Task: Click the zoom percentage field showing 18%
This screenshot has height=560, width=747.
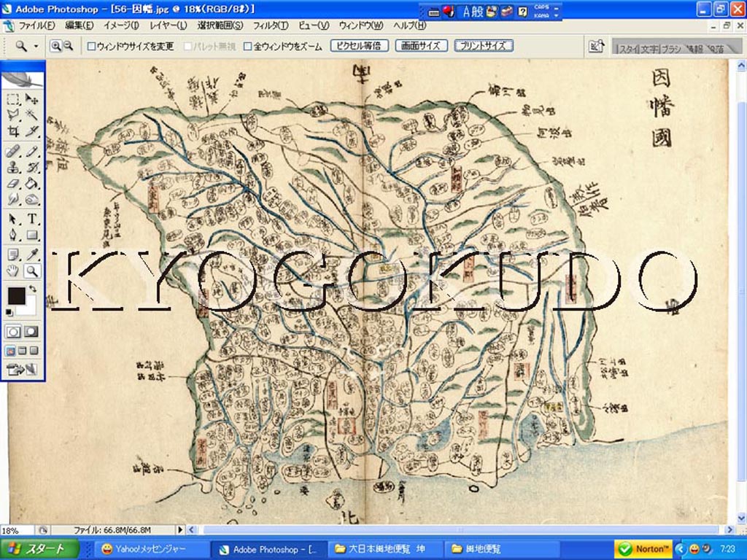Action: coord(18,530)
